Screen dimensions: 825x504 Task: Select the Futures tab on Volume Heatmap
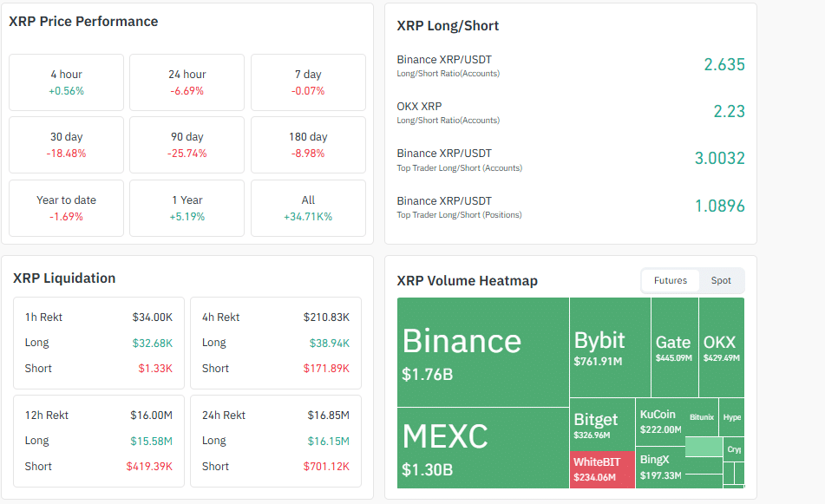point(671,280)
